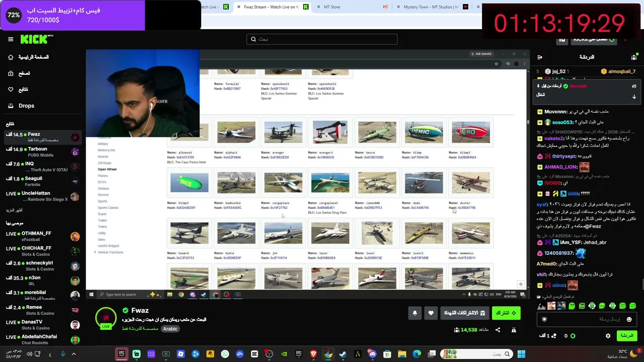Click the ATOMIC blimp vehicle thumbnail

tap(424, 132)
